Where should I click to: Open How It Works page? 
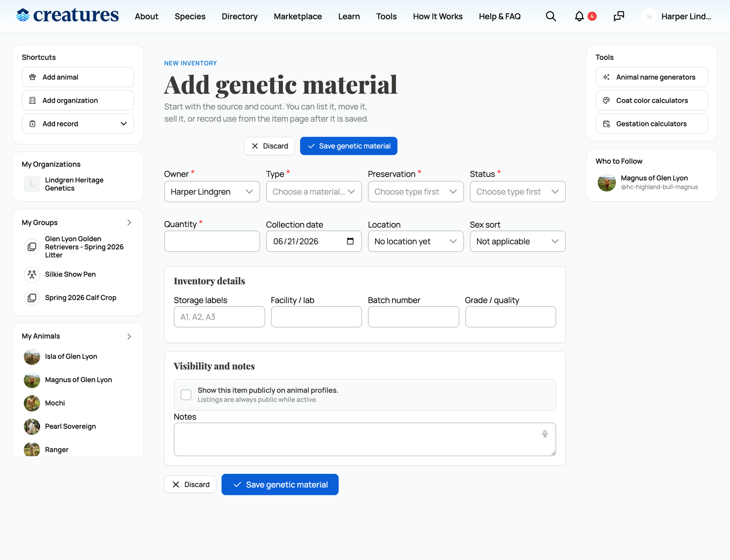click(x=438, y=16)
